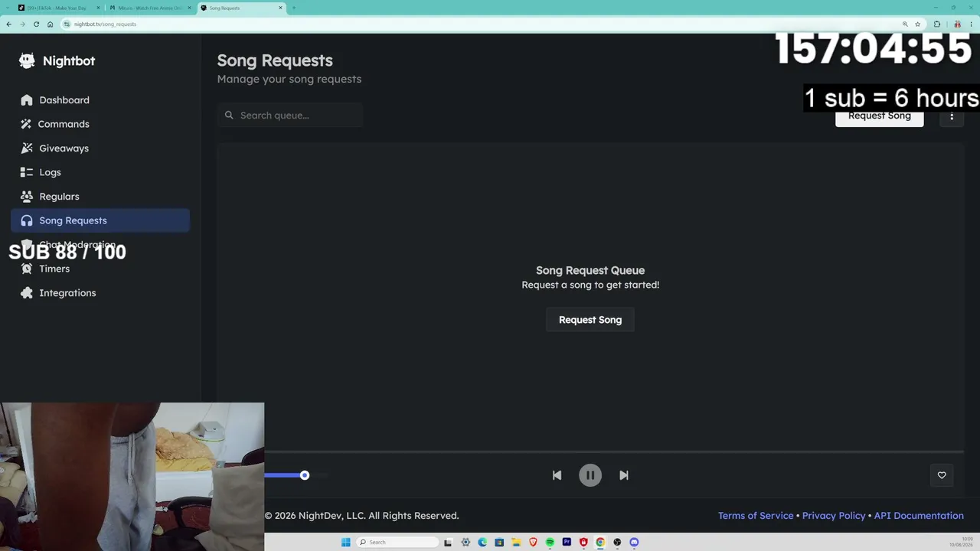Image resolution: width=980 pixels, height=551 pixels.
Task: Open the red shield app on taskbar
Action: 583,543
